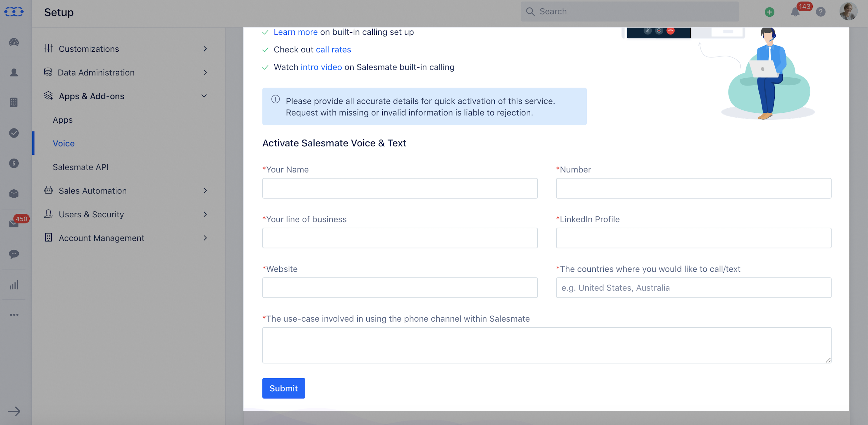Open the email inbox with 450 badge
The height and width of the screenshot is (425, 868).
[14, 224]
